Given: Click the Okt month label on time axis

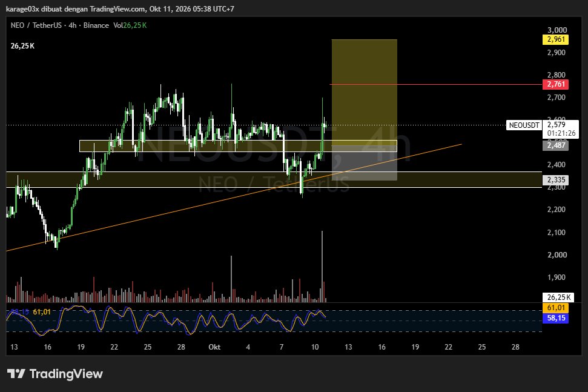Looking at the screenshot, I should point(214,347).
